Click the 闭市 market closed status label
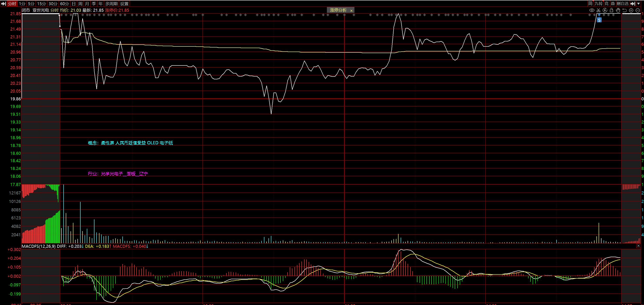644x305 pixels. coord(26,10)
